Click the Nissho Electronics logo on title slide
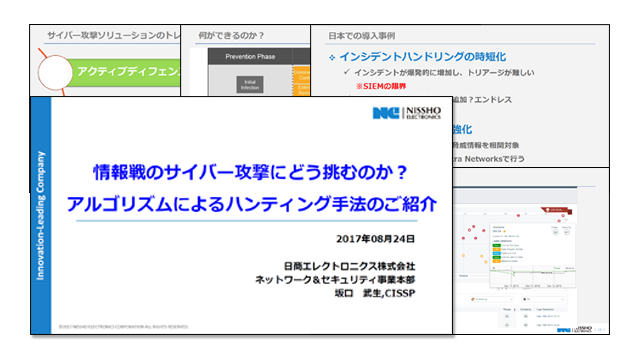Viewport: 640px width, 360px height. point(407,113)
